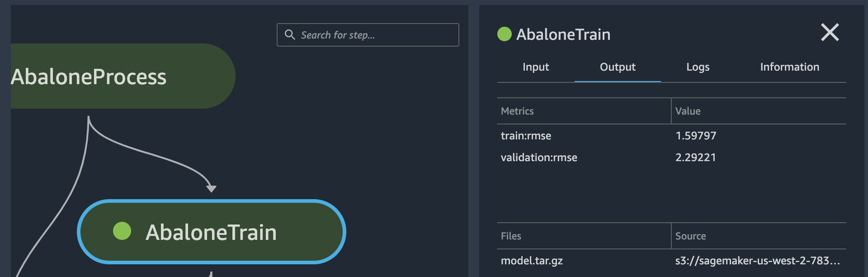
Task: Click the magnifying glass search icon
Action: coord(290,35)
